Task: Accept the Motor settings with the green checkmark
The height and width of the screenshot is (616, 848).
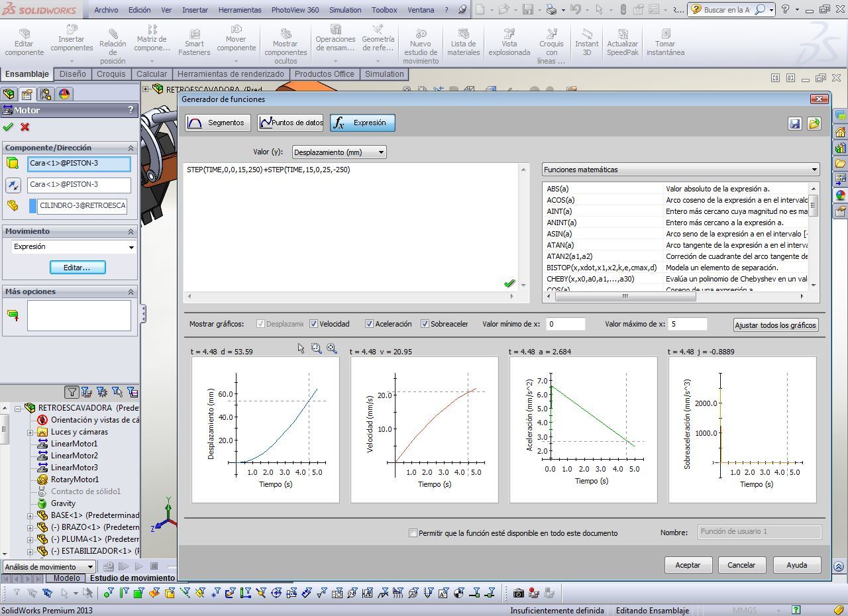Action: click(8, 127)
